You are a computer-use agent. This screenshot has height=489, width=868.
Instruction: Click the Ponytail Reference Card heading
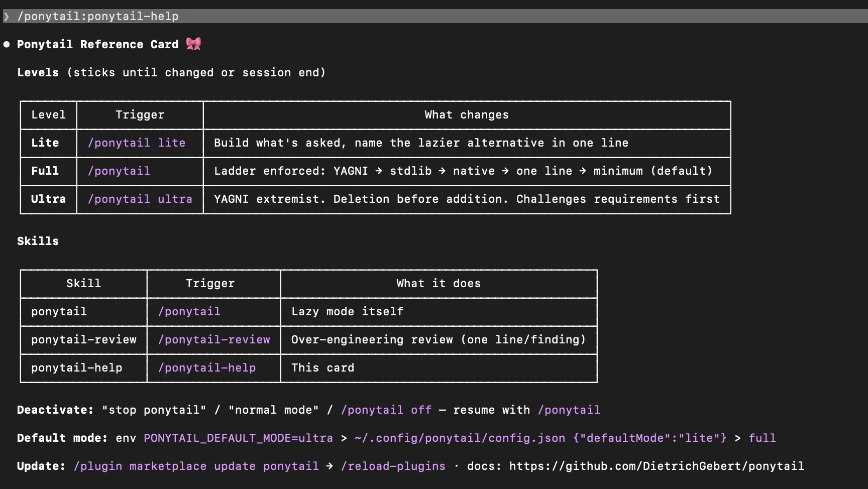(x=97, y=44)
